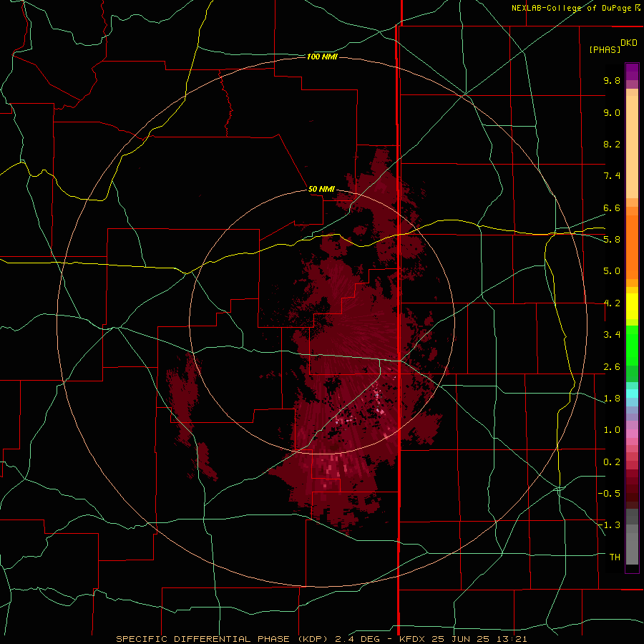Select the 50 NMI range ring label

[321, 189]
